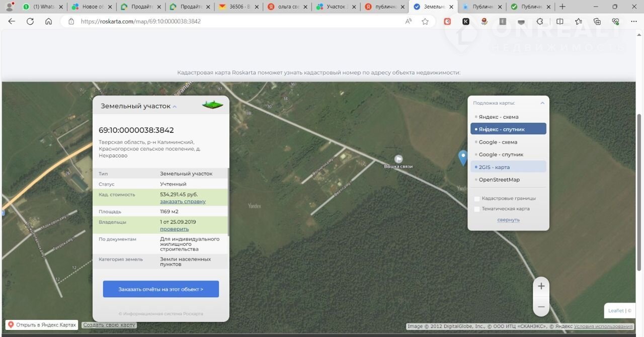Click the blue location marker on map
The width and height of the screenshot is (644, 337).
463,157
